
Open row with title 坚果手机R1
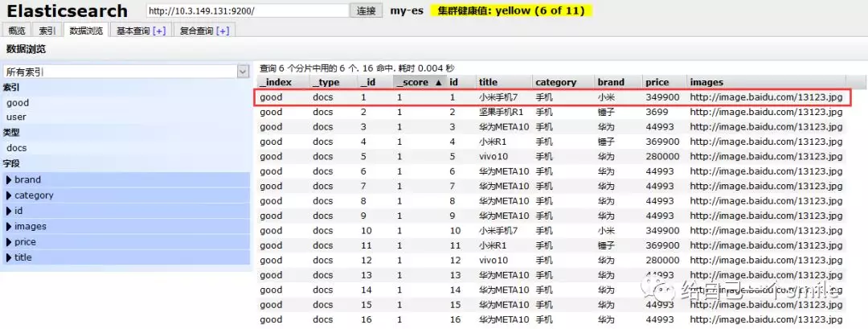[552, 112]
